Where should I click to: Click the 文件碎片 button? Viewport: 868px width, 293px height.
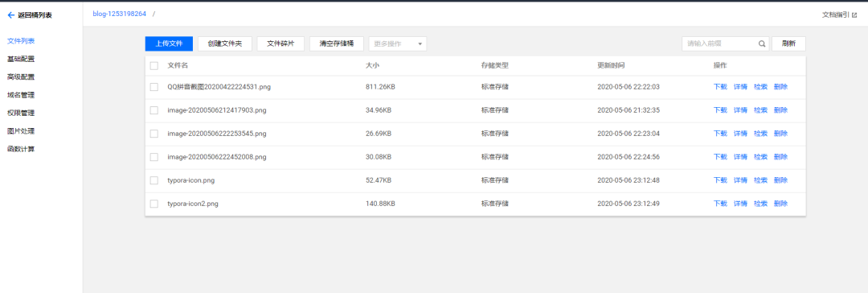[x=280, y=43]
